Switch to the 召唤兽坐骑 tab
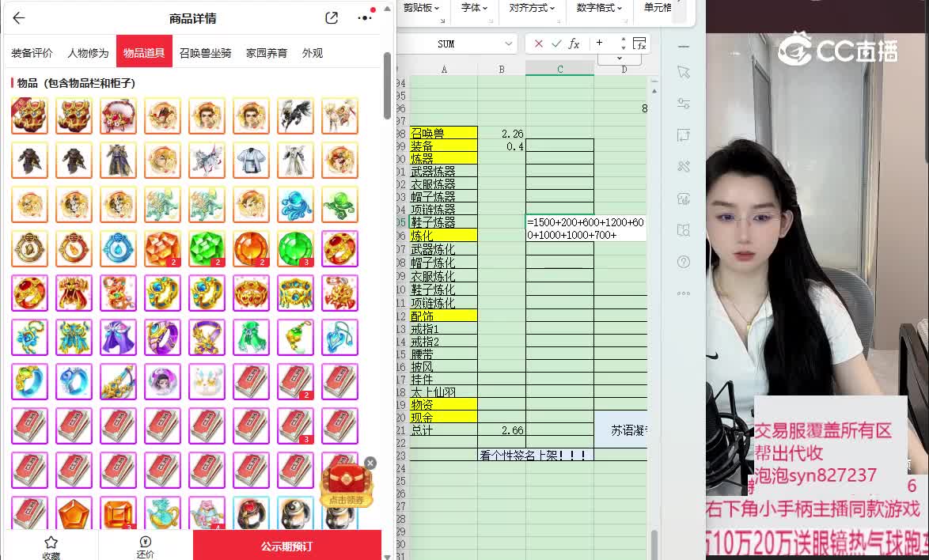 click(x=205, y=53)
